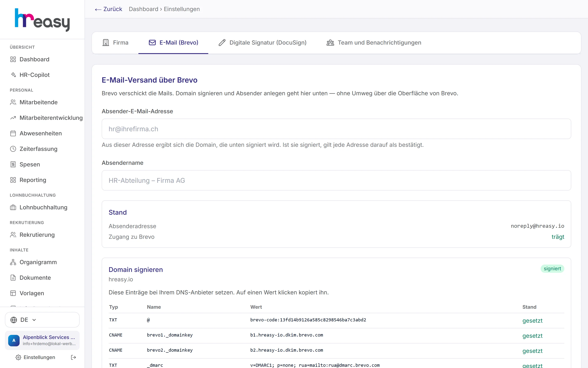Image resolution: width=588 pixels, height=368 pixels.
Task: Click the Rekrutierung people icon
Action: (x=13, y=235)
